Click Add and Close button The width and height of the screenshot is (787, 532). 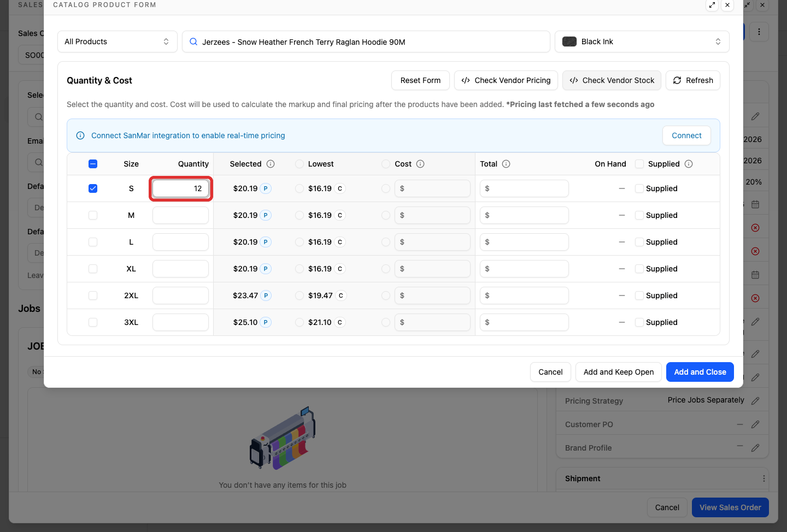(x=700, y=372)
